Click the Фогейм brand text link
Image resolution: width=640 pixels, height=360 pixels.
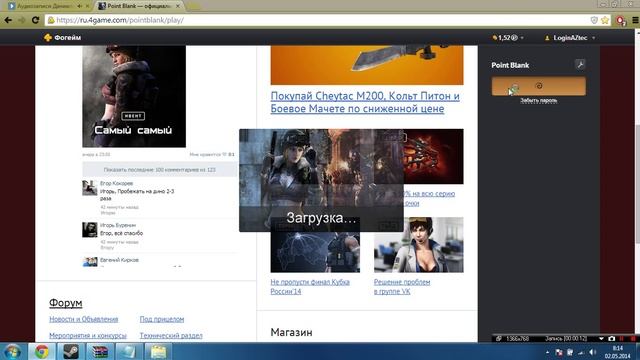[68, 38]
